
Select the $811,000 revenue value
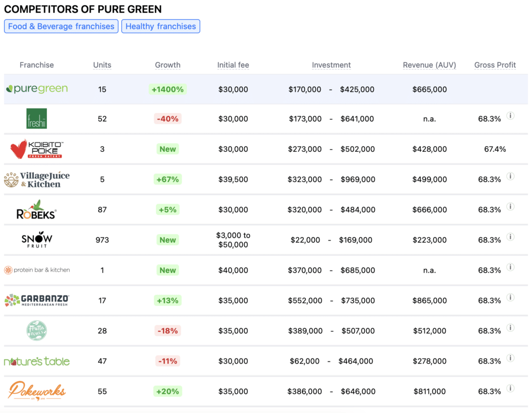pyautogui.click(x=430, y=391)
